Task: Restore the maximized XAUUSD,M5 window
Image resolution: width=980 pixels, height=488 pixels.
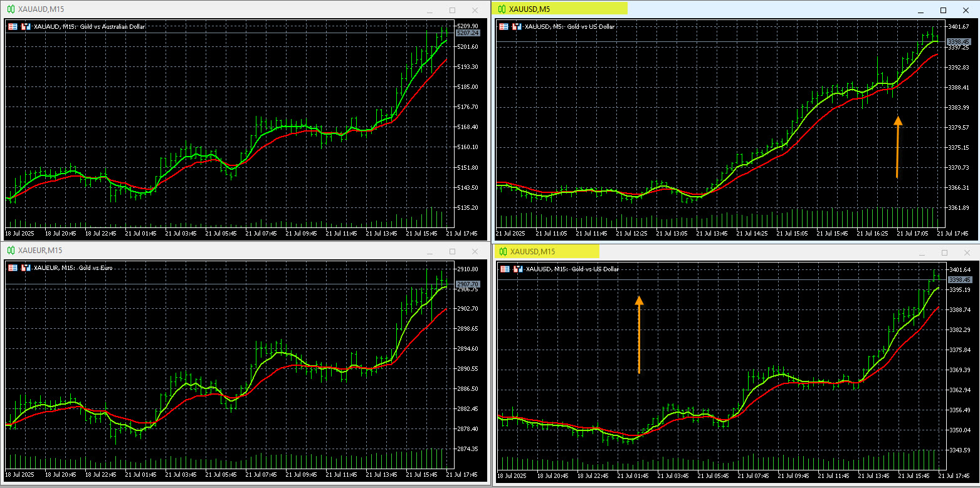Action: (x=943, y=9)
